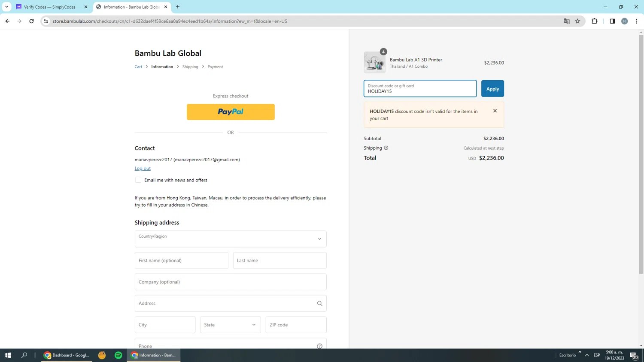Open Spotify from the taskbar
The height and width of the screenshot is (362, 644).
[x=118, y=355]
